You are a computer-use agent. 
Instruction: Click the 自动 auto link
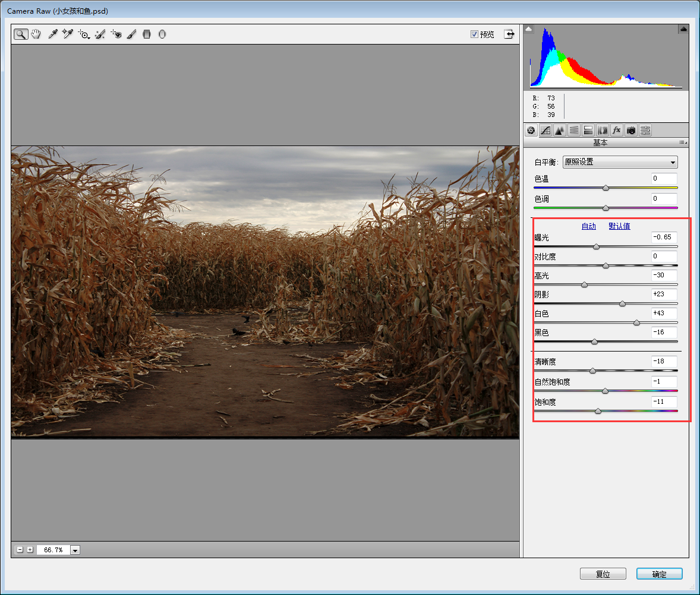click(x=588, y=226)
